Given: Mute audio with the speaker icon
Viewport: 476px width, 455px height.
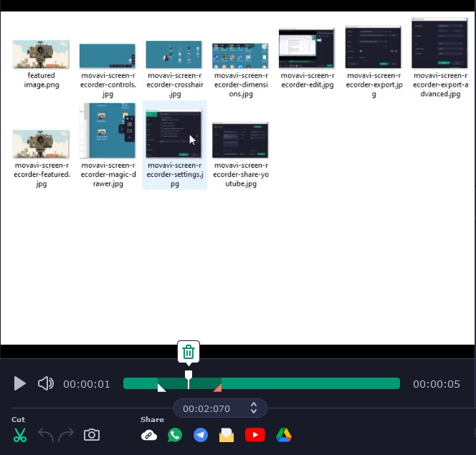Looking at the screenshot, I should (46, 383).
